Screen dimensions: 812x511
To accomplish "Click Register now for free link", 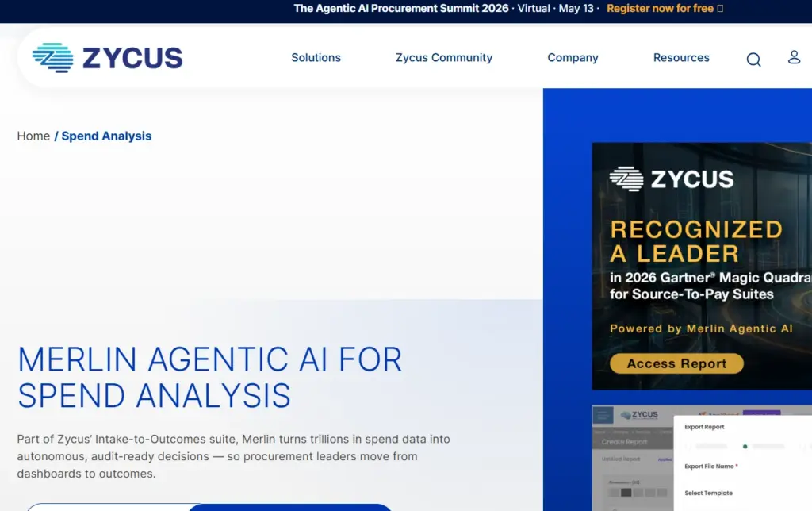I will pyautogui.click(x=665, y=8).
